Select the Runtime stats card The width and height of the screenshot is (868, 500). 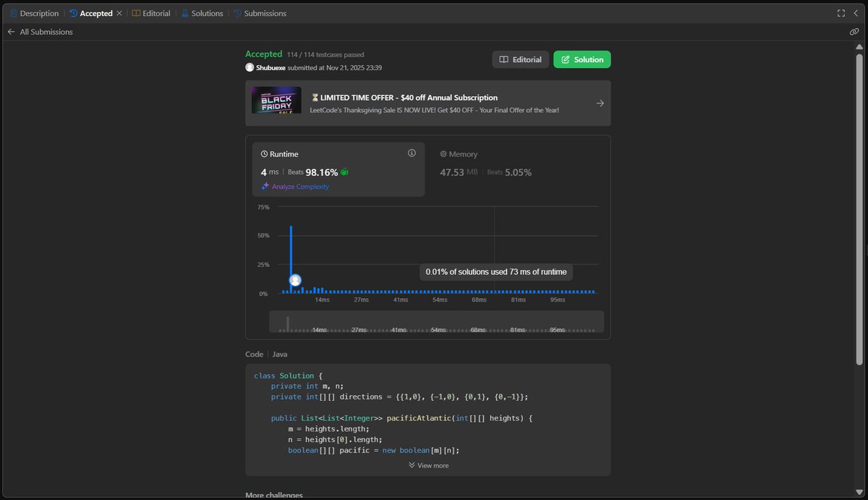(x=339, y=169)
